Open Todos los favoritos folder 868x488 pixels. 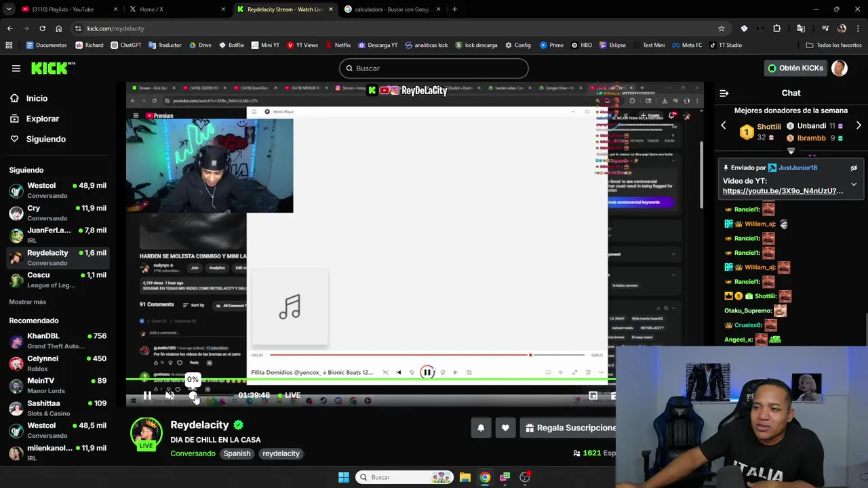click(x=833, y=45)
